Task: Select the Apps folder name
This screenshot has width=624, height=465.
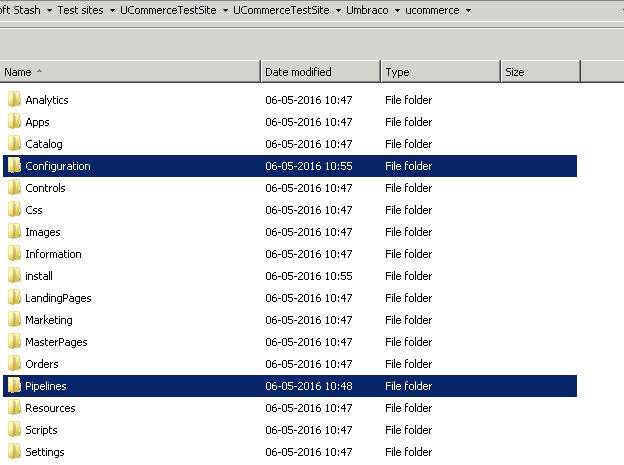Action: click(x=37, y=122)
